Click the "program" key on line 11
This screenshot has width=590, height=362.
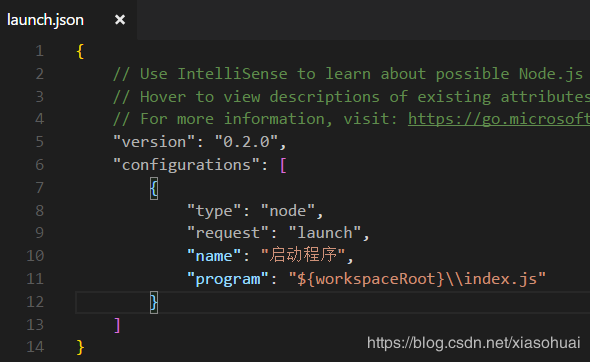[x=228, y=279]
